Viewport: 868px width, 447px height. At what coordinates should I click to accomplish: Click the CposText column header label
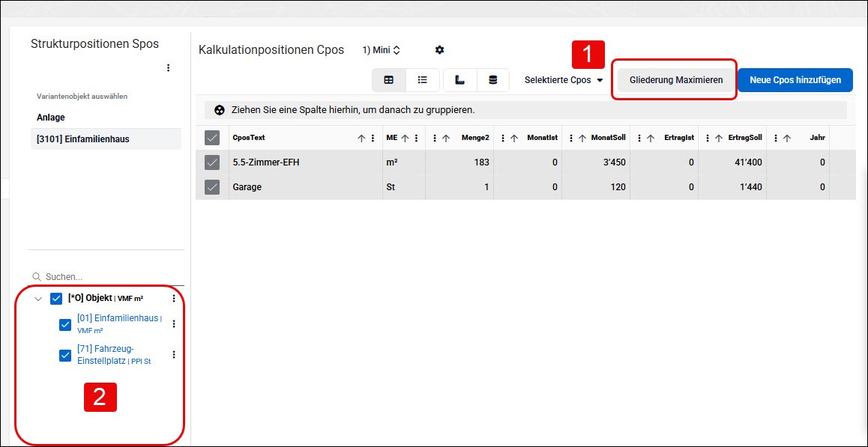(x=249, y=138)
